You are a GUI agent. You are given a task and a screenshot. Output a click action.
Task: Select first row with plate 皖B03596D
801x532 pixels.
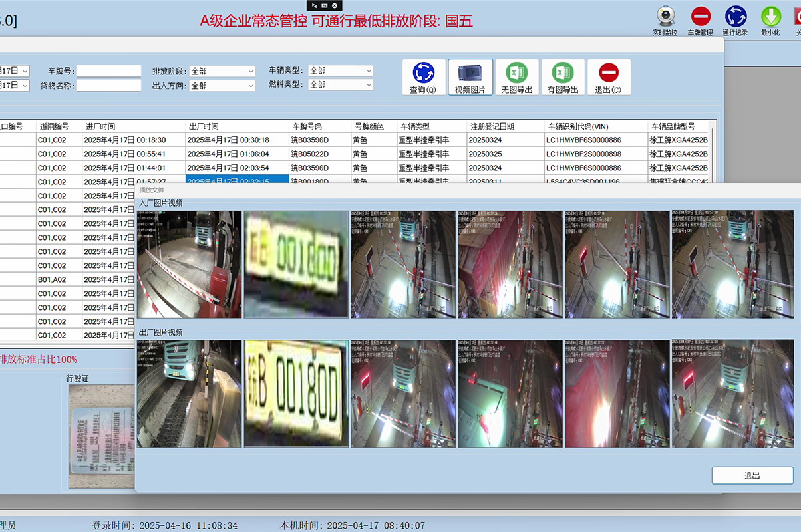tap(319, 140)
